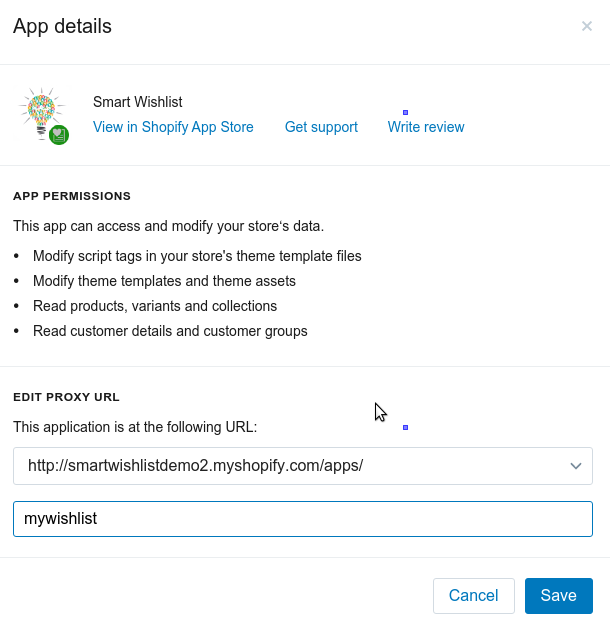
Task: Click 'This app can access and modify' sentence
Action: click(x=169, y=226)
